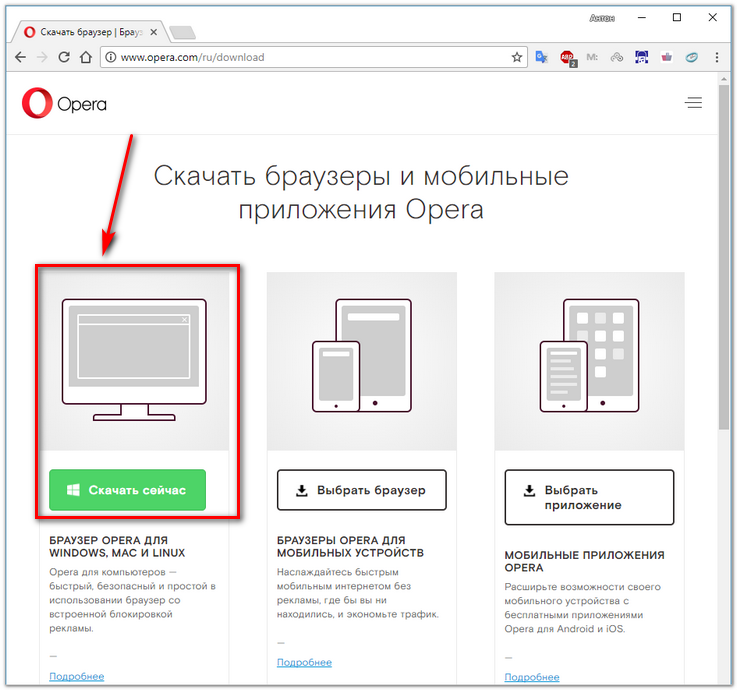Viewport: 737px width, 690px height.
Task: Click the Антон profile name button
Action: [602, 18]
